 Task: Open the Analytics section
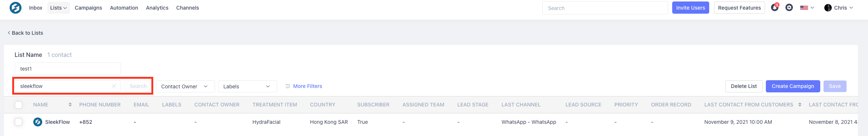coord(157,8)
